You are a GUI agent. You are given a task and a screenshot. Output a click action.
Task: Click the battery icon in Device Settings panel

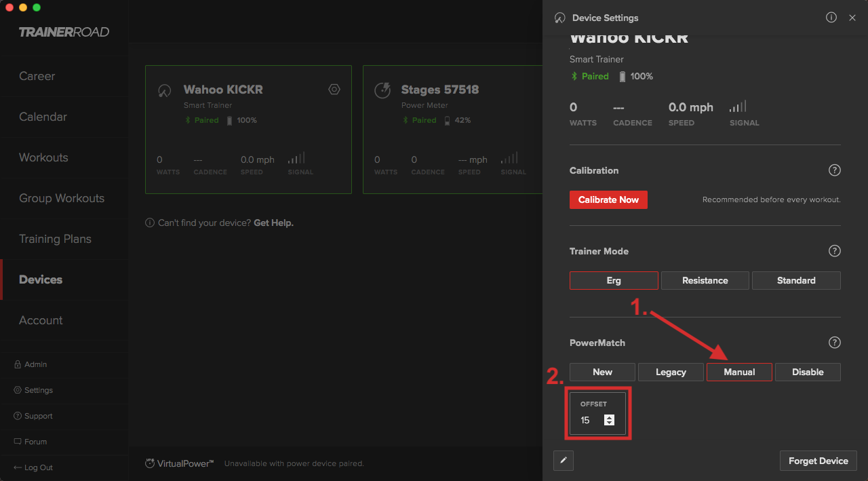623,77
